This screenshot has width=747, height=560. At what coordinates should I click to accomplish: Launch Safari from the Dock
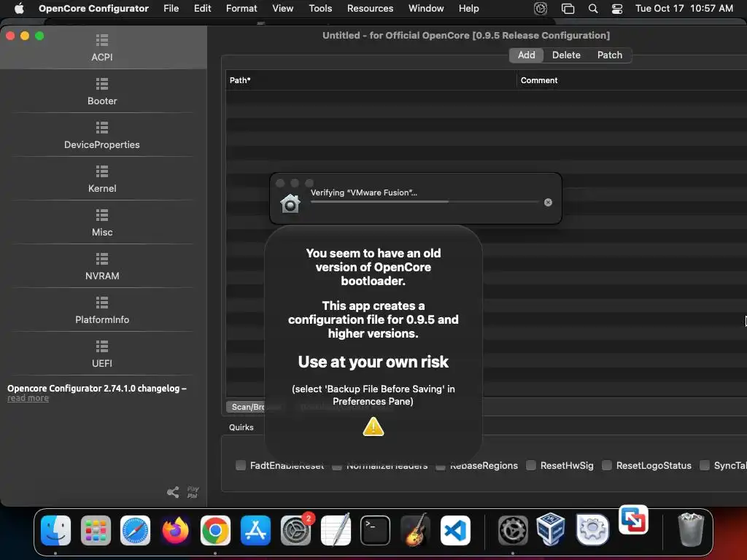tap(135, 530)
